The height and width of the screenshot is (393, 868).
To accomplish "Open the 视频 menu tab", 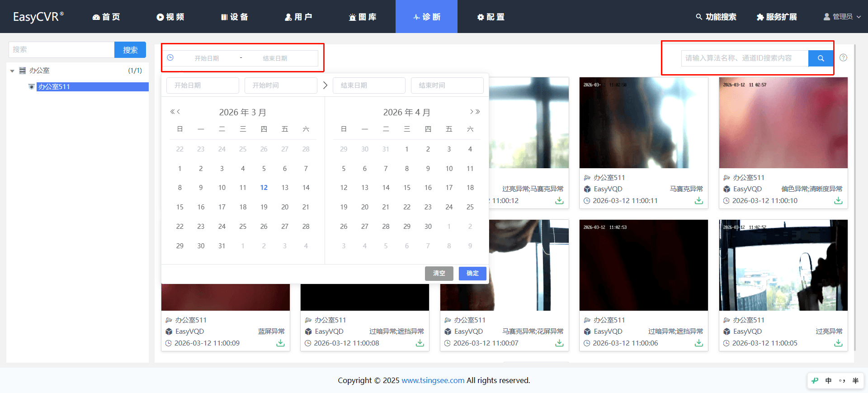I will [170, 17].
